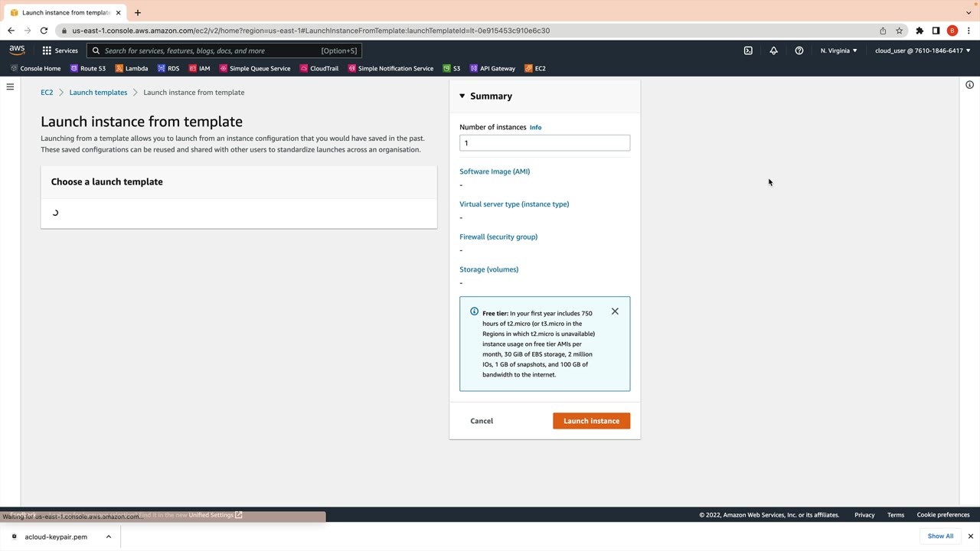Click the browser address bar URL
Screen dimensions: 980x551
point(311,31)
